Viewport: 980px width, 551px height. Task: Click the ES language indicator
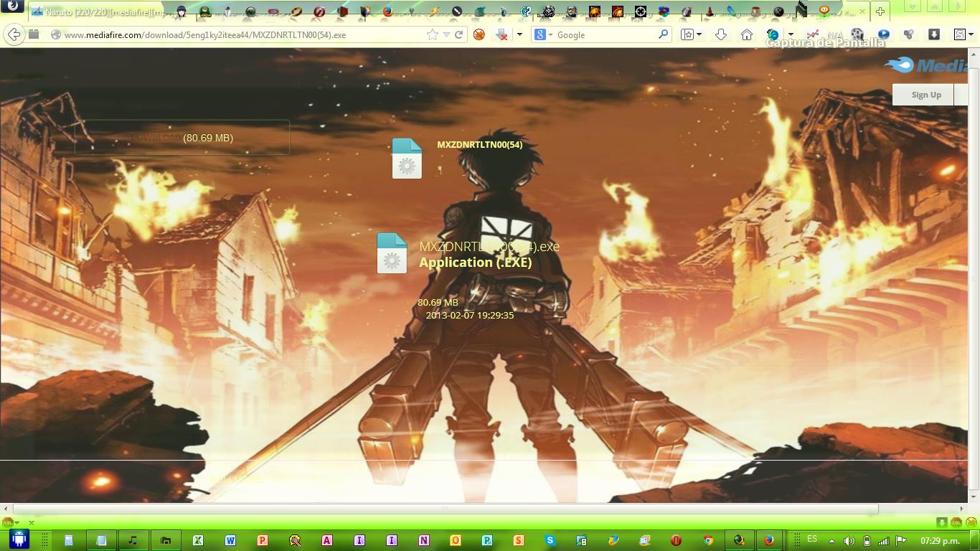point(812,540)
